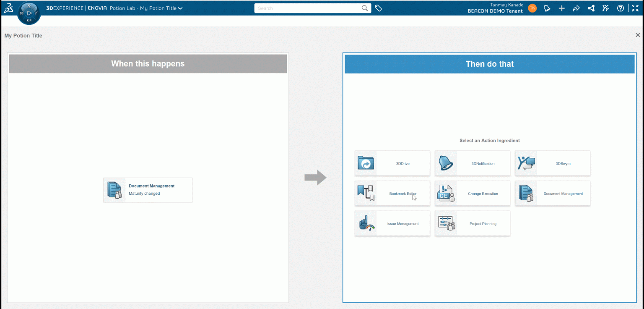Screen dimensions: 644x309
Task: Click the Then do that header
Action: (490, 64)
